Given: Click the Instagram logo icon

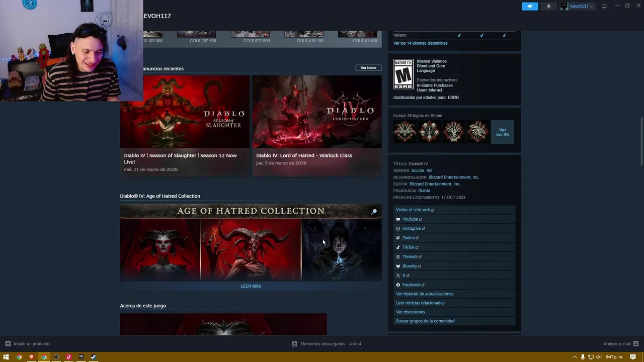Looking at the screenshot, I should [398, 229].
